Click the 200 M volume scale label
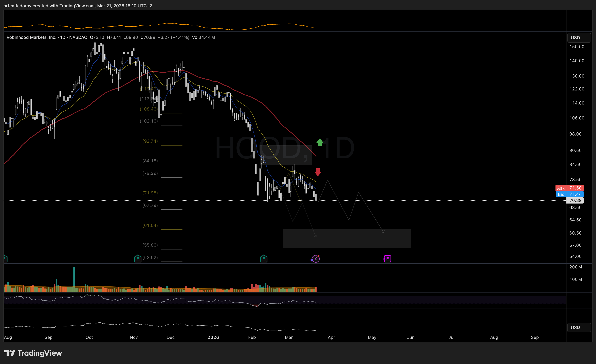 576,267
